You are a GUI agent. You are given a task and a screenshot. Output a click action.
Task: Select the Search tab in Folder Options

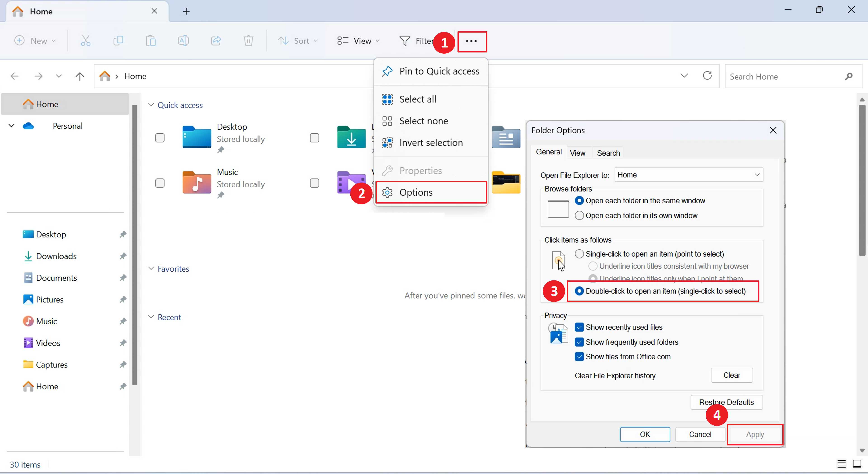609,152
